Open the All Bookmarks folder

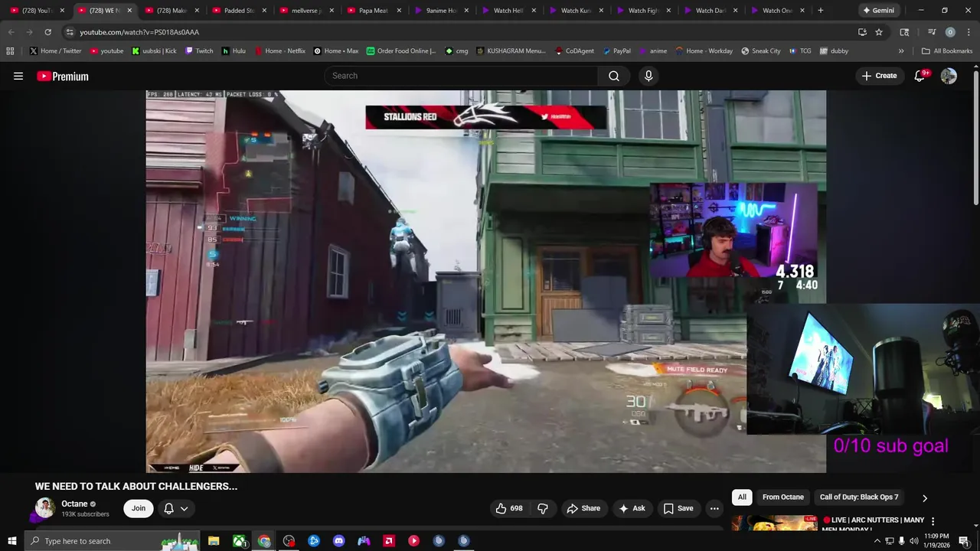pos(946,51)
